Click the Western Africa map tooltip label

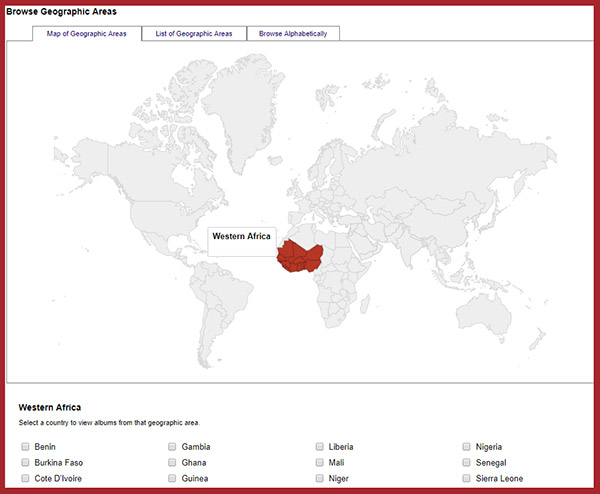pyautogui.click(x=241, y=237)
